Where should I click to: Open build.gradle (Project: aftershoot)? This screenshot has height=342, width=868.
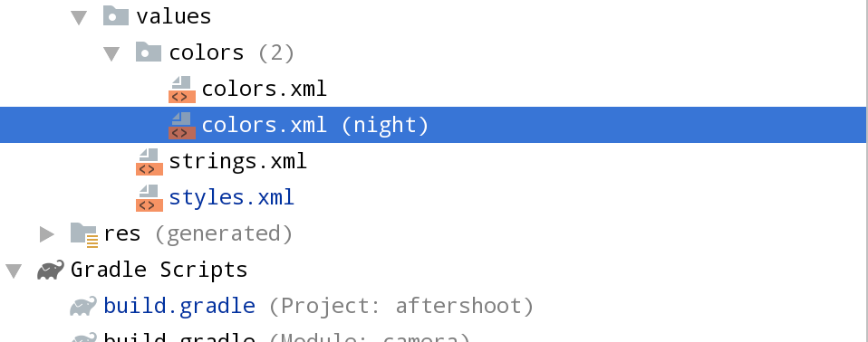(318, 306)
